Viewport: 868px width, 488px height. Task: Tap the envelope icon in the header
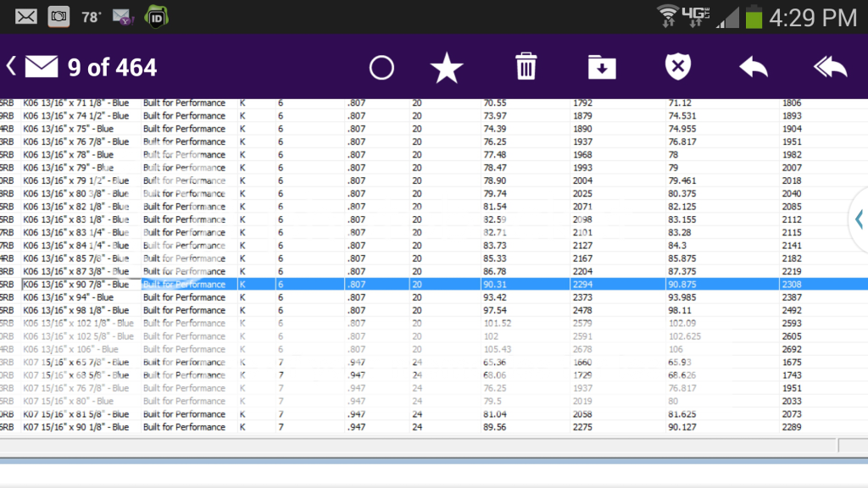pos(41,66)
